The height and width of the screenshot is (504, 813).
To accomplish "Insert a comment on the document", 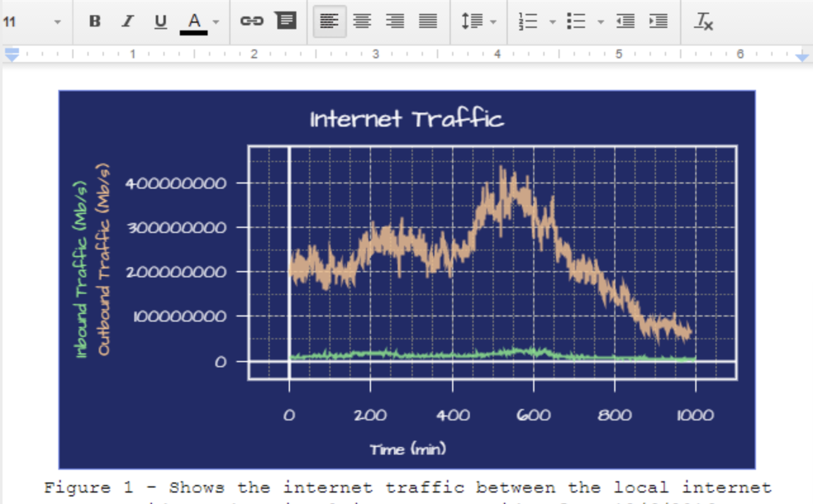I will [x=286, y=21].
